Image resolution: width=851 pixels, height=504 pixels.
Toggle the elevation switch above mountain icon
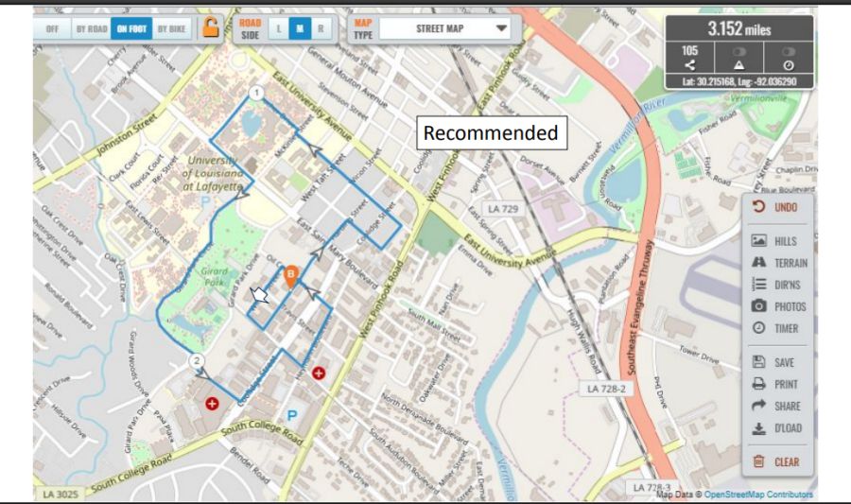click(x=738, y=51)
